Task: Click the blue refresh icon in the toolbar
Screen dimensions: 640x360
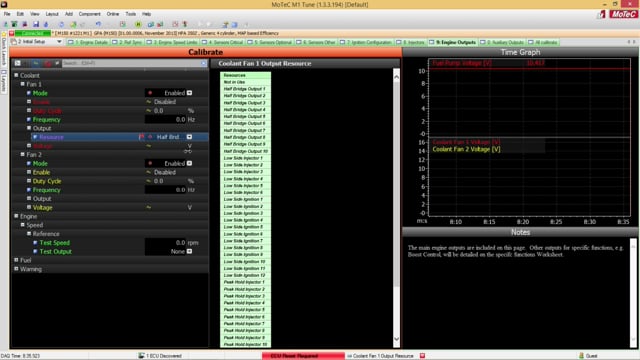Action: point(61,24)
